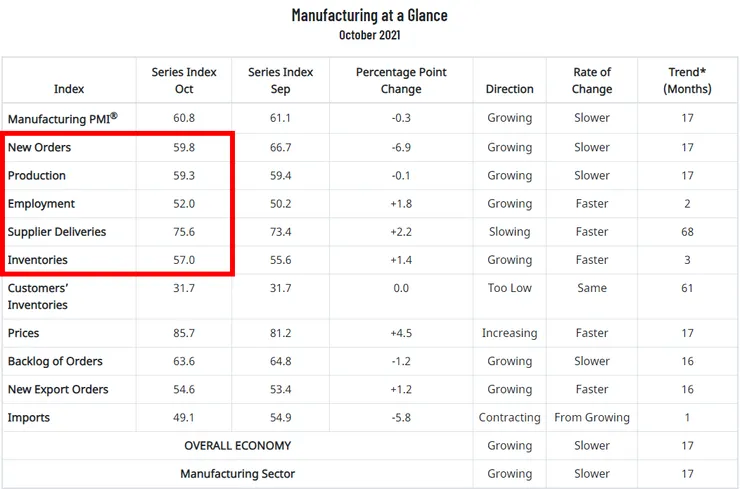Click the "OVERALL ECONOMY" row label
Image resolution: width=740 pixels, height=489 pixels.
[237, 445]
